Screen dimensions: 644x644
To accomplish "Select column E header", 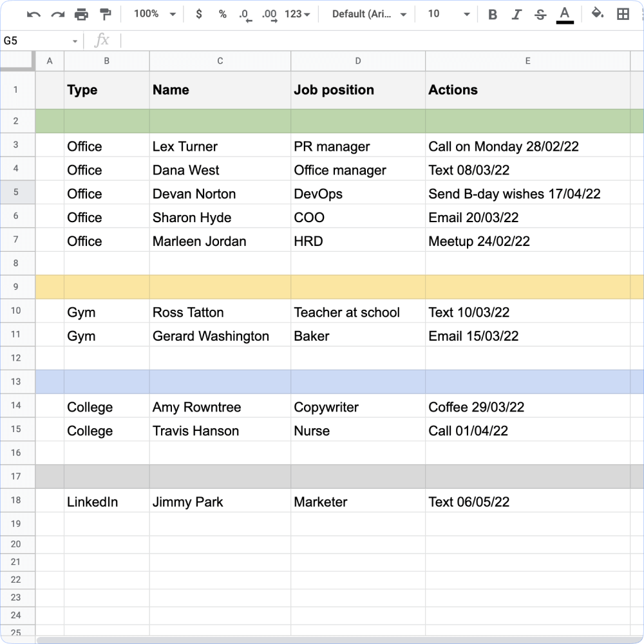I will (x=528, y=61).
